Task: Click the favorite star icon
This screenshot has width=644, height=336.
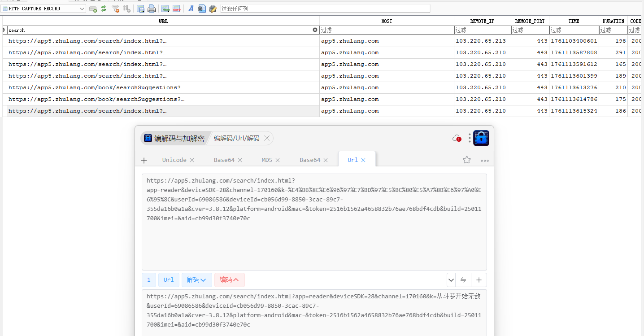Action: coord(467,160)
